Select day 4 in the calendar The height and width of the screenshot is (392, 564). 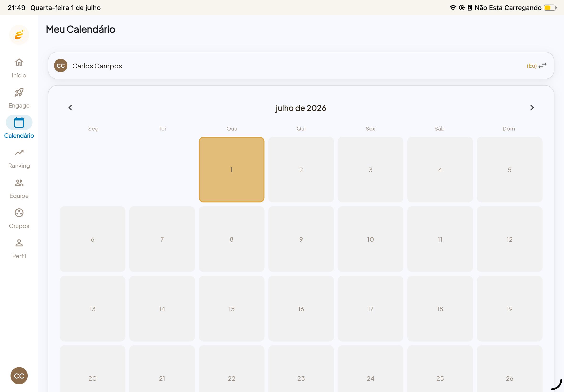440,170
